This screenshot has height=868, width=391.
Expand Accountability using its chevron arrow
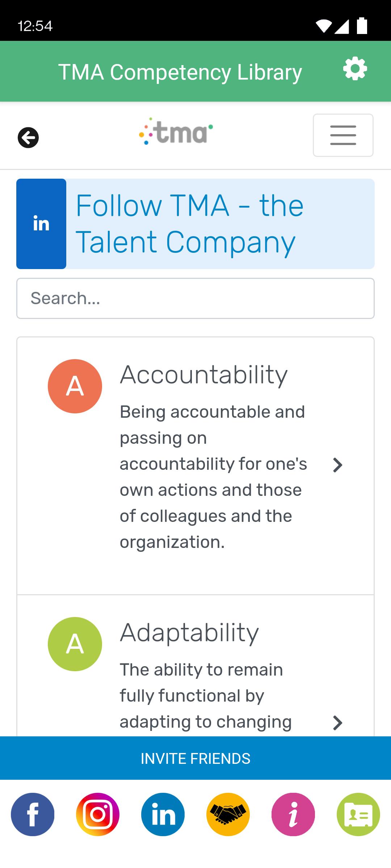pyautogui.click(x=337, y=465)
